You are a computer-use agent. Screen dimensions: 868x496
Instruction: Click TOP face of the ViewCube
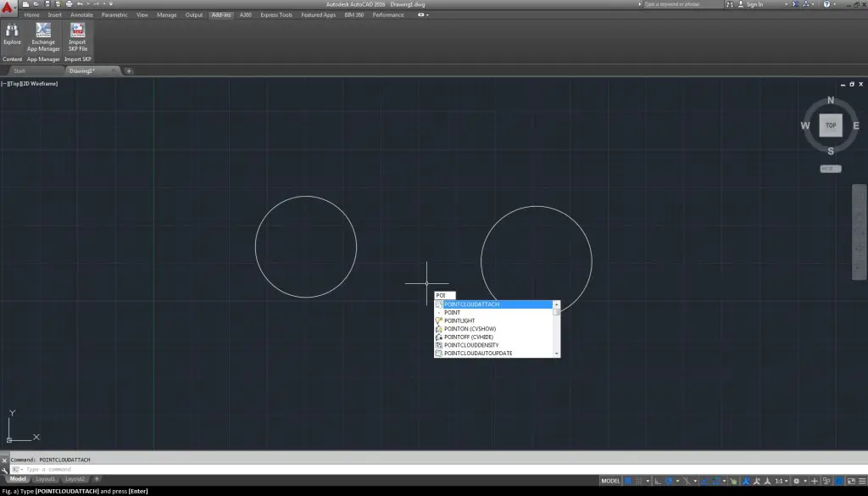click(x=830, y=125)
